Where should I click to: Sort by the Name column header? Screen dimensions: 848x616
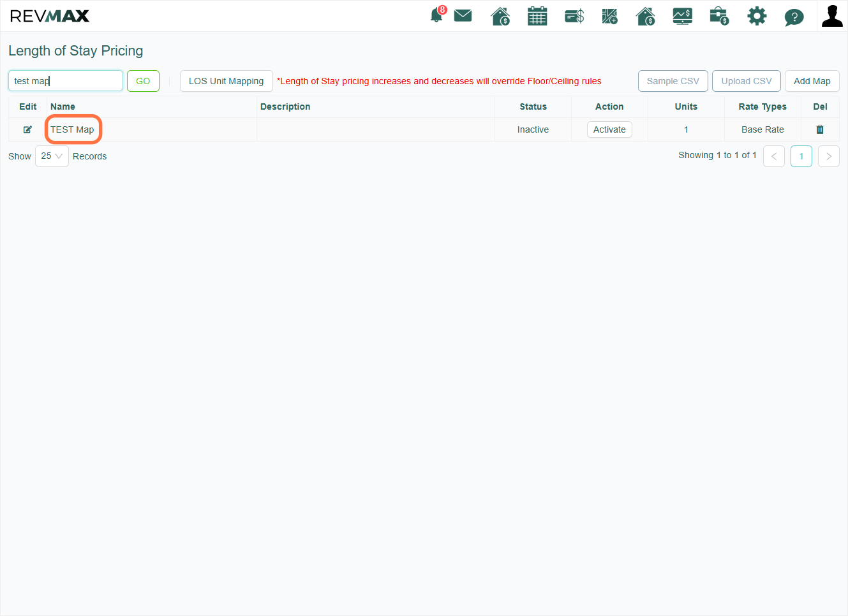pyautogui.click(x=63, y=106)
